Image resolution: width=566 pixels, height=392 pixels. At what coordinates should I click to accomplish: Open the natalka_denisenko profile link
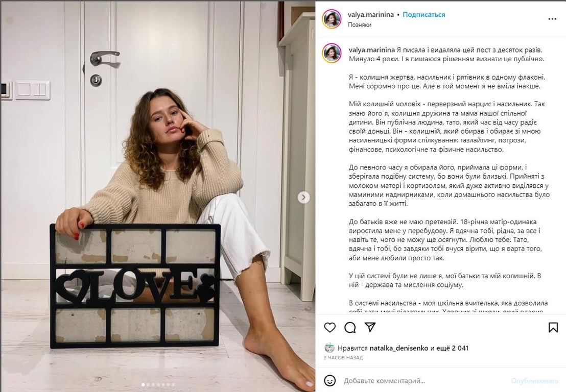point(399,349)
